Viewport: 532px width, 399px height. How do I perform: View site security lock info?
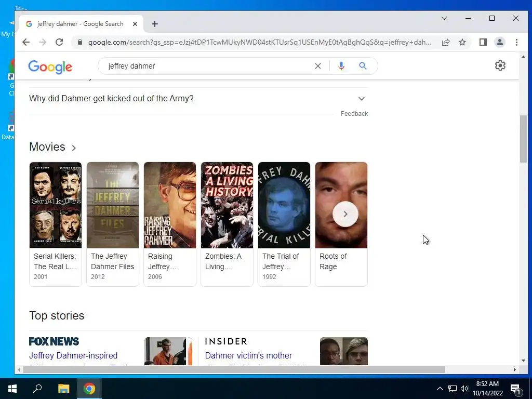(80, 42)
